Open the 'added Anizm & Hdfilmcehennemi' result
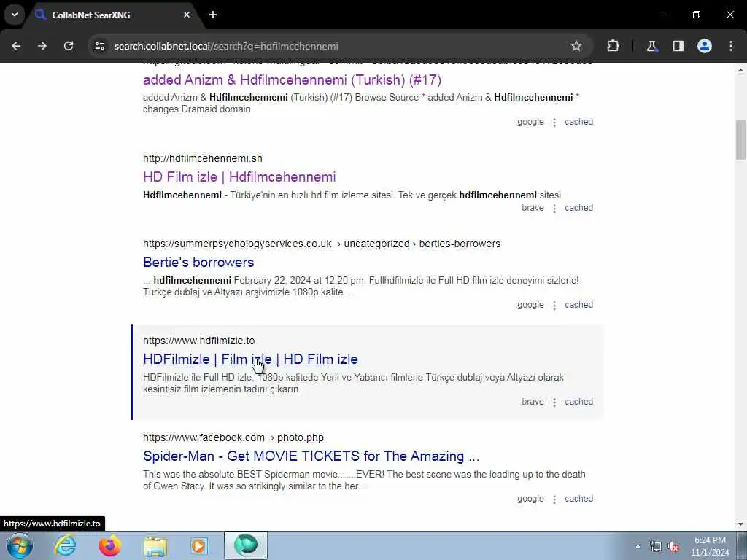Viewport: 747px width, 560px height. (292, 79)
